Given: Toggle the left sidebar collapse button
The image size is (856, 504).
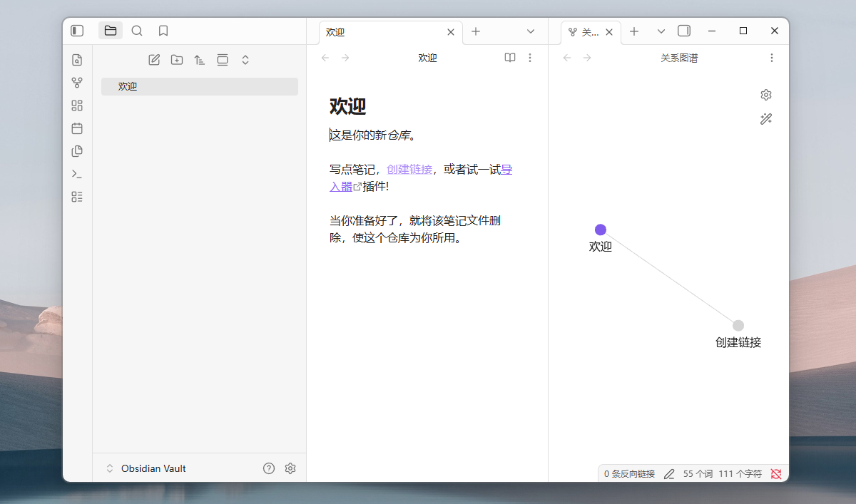Looking at the screenshot, I should click(77, 31).
